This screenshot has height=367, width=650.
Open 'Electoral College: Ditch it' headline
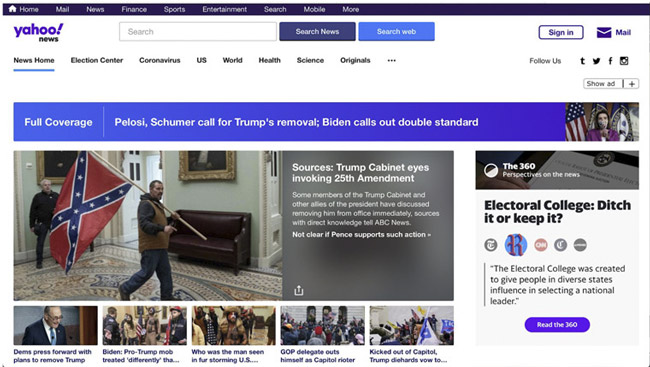point(557,212)
